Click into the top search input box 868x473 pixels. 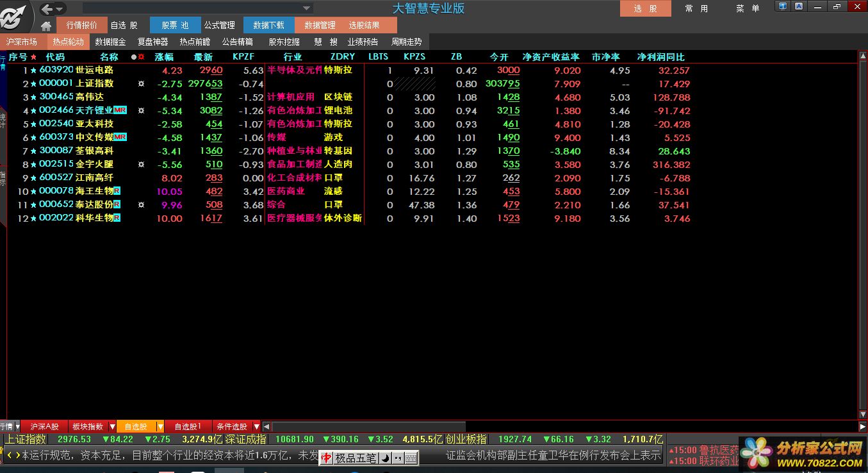click(192, 8)
